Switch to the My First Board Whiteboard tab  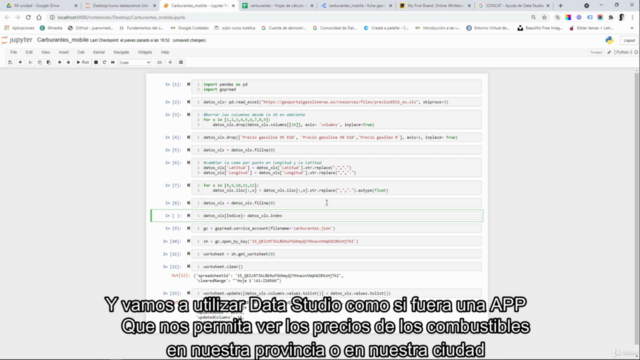click(x=435, y=6)
